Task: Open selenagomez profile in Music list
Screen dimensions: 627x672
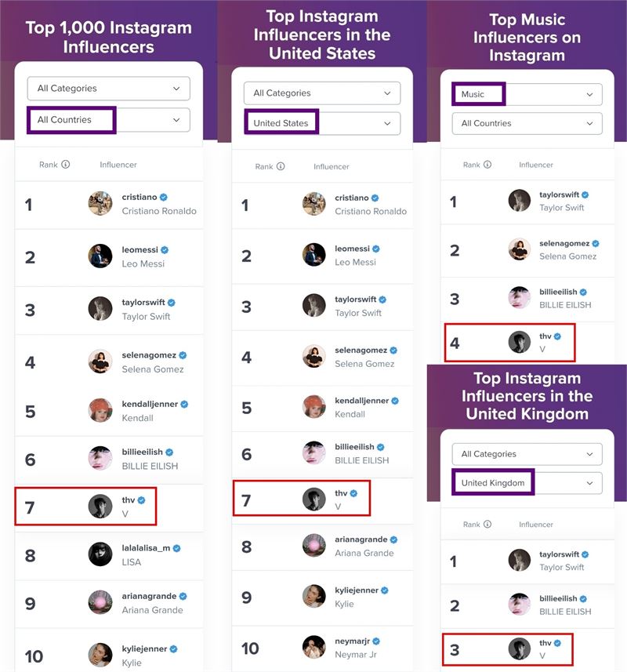Action: [x=564, y=243]
